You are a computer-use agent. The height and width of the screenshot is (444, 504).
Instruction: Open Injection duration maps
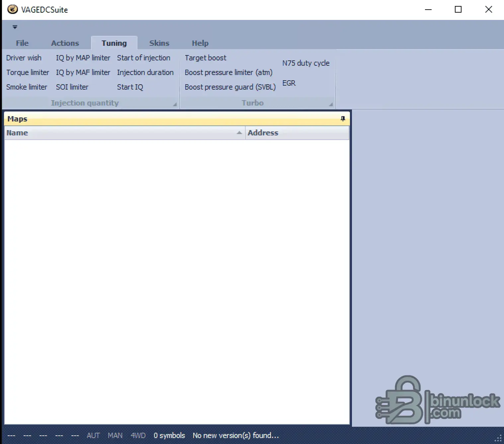145,72
